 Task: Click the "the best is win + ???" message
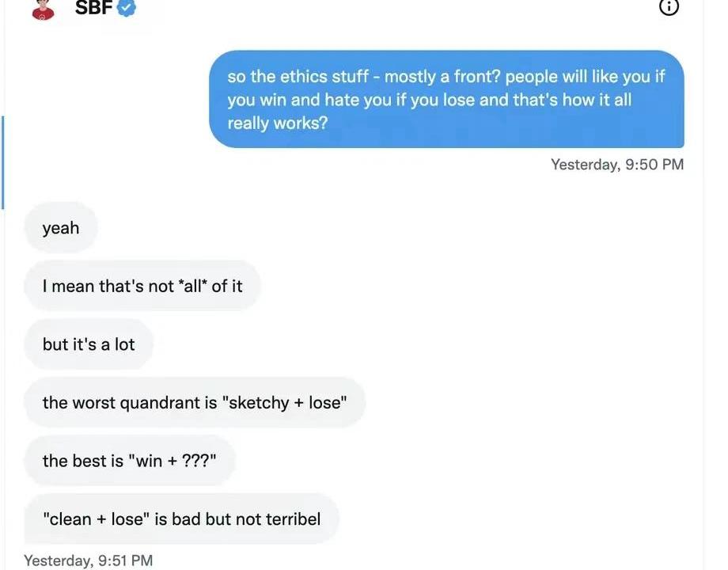(x=130, y=461)
